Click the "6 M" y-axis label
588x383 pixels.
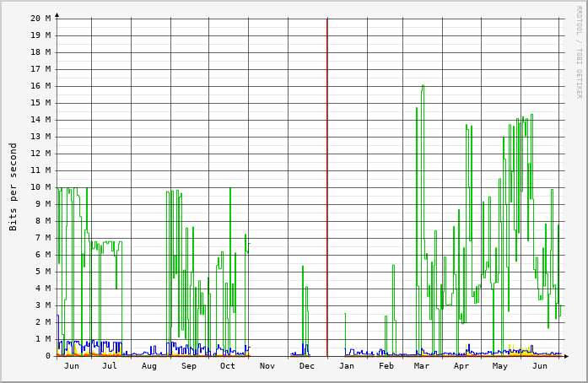pos(43,255)
